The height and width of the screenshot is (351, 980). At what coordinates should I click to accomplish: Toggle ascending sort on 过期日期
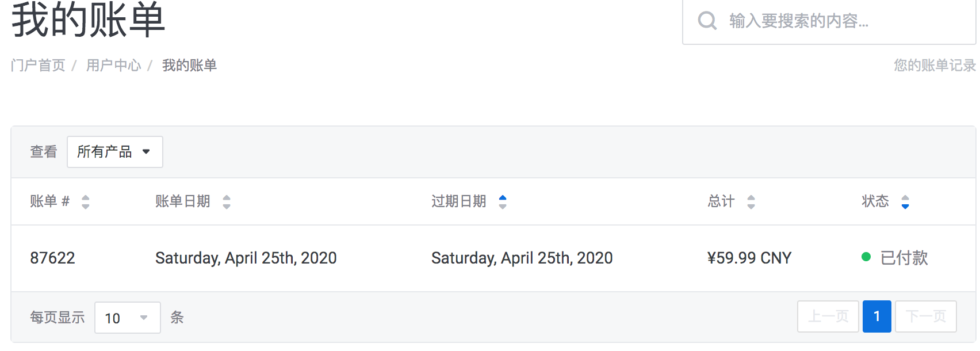(x=502, y=199)
